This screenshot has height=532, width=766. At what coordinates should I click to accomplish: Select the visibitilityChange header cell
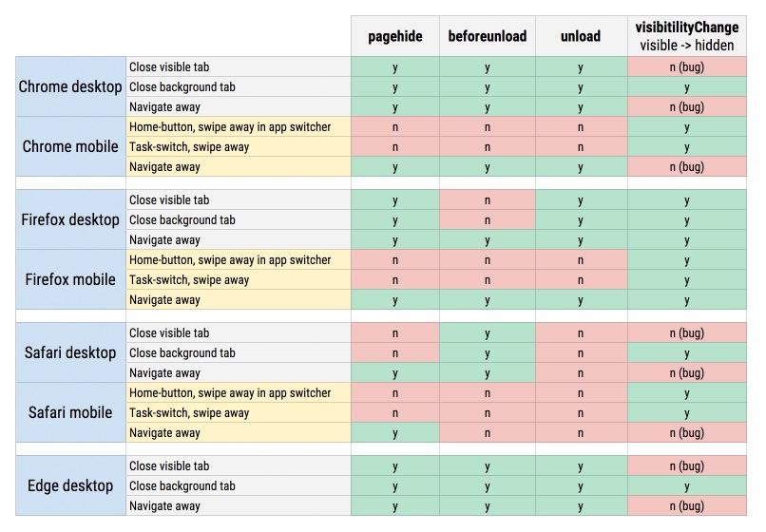click(x=687, y=36)
